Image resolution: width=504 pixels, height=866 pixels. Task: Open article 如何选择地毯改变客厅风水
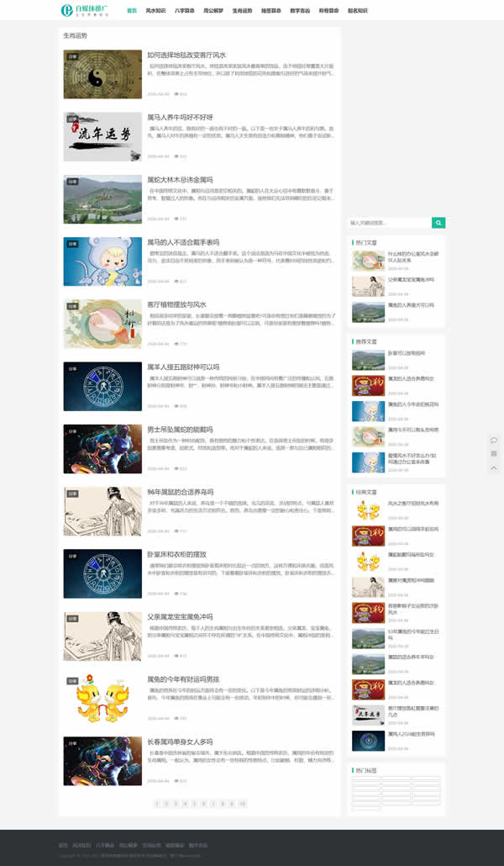[186, 55]
